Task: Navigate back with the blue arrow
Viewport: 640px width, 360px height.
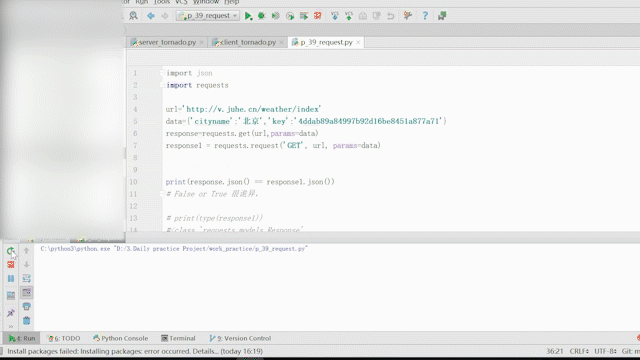Action: (x=151, y=16)
